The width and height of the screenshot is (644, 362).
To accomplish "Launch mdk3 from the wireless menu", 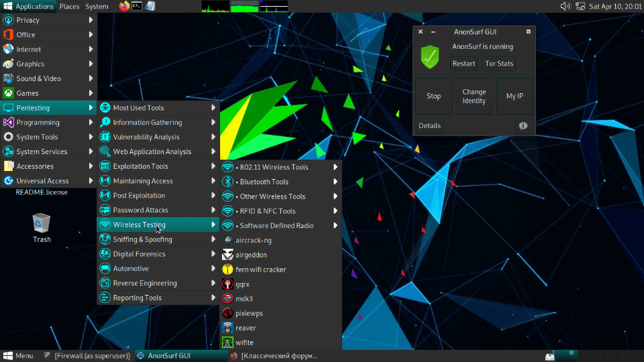I will [x=281, y=299].
